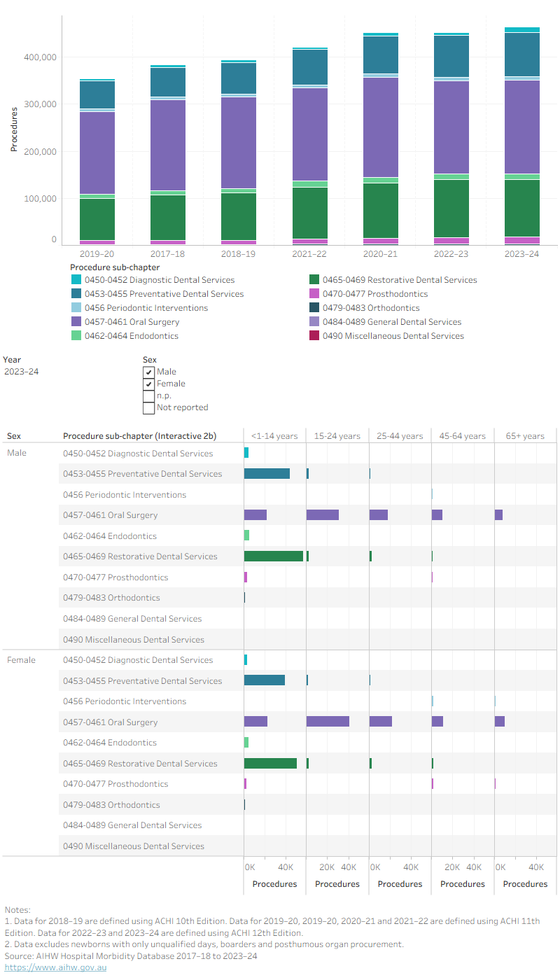Click the 15-24 years column header

pos(337,435)
